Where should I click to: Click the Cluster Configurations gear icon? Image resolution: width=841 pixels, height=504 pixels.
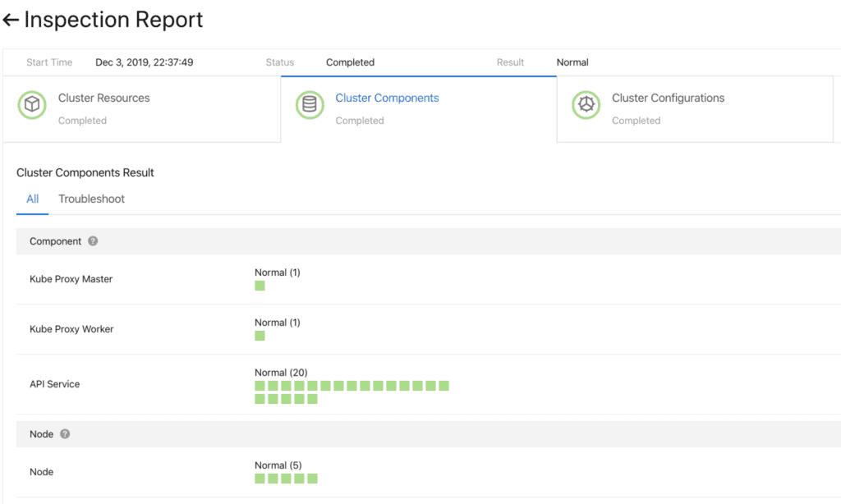[x=586, y=106]
